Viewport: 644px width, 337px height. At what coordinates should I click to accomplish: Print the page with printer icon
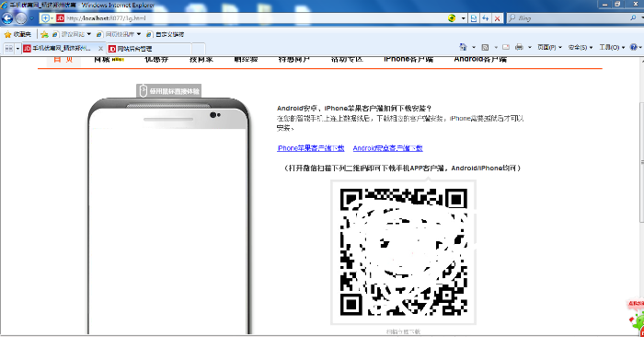519,47
